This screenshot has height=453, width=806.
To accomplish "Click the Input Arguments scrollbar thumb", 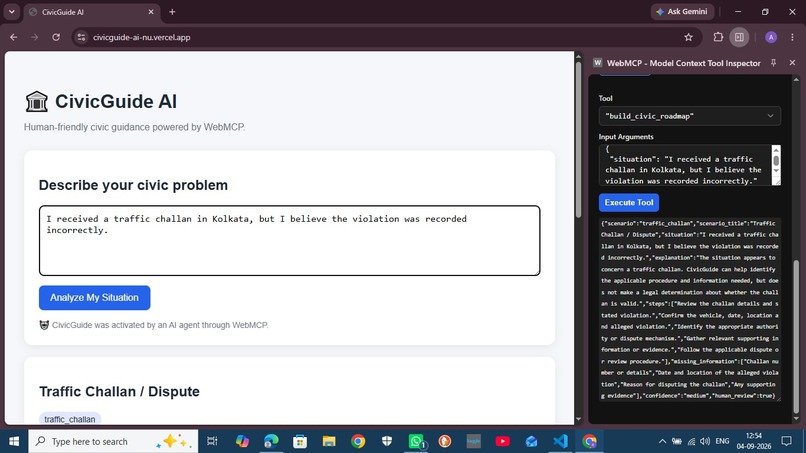I will (x=776, y=161).
